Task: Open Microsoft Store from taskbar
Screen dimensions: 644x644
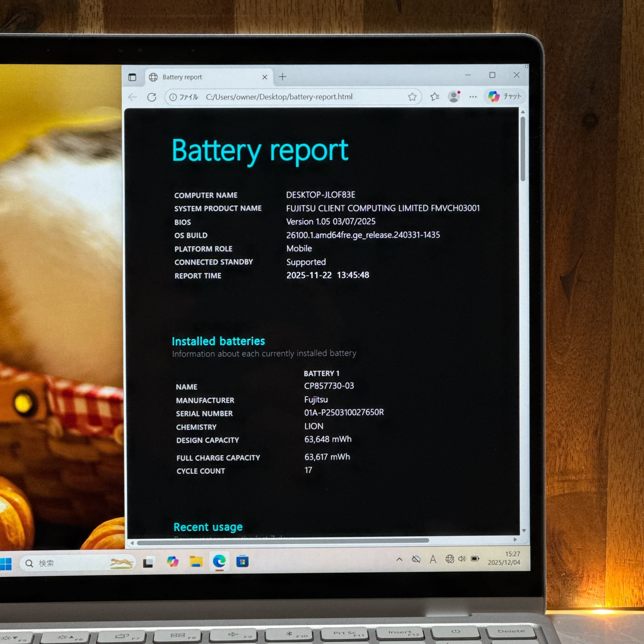Action: 242,562
